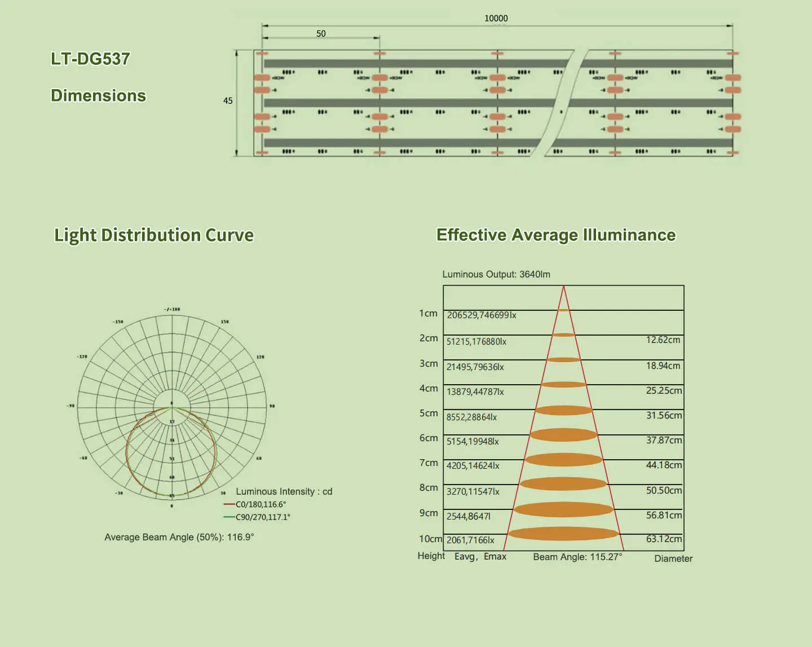Select the 21495,79636lx value
812x647 pixels.
pyautogui.click(x=475, y=367)
